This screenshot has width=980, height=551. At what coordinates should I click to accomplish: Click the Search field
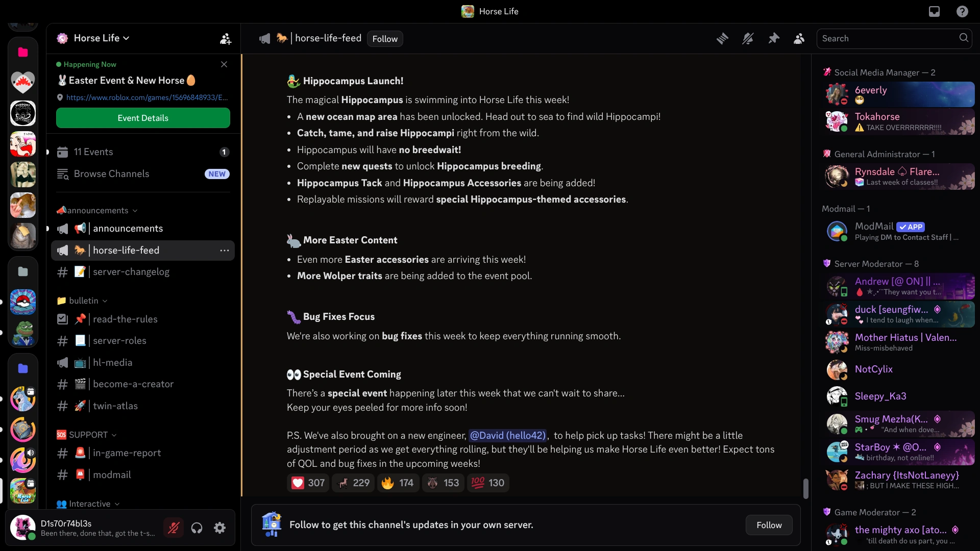[x=888, y=38]
